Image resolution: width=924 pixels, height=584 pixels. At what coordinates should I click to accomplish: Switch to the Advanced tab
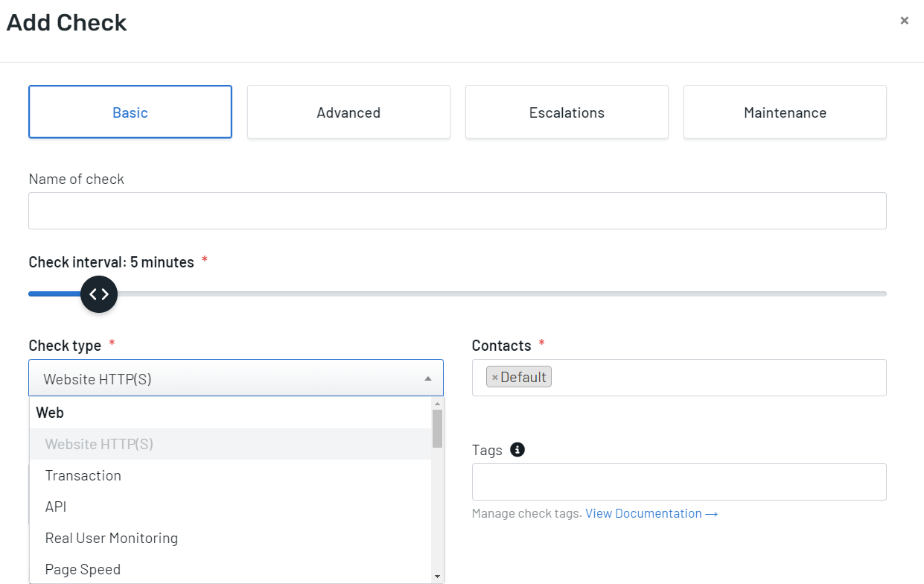[348, 112]
